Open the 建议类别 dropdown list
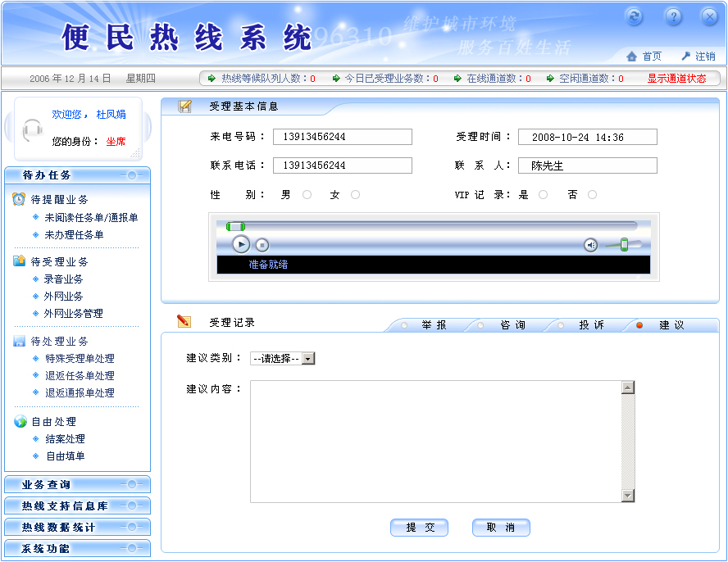Viewport: 728px width, 562px height. [308, 358]
